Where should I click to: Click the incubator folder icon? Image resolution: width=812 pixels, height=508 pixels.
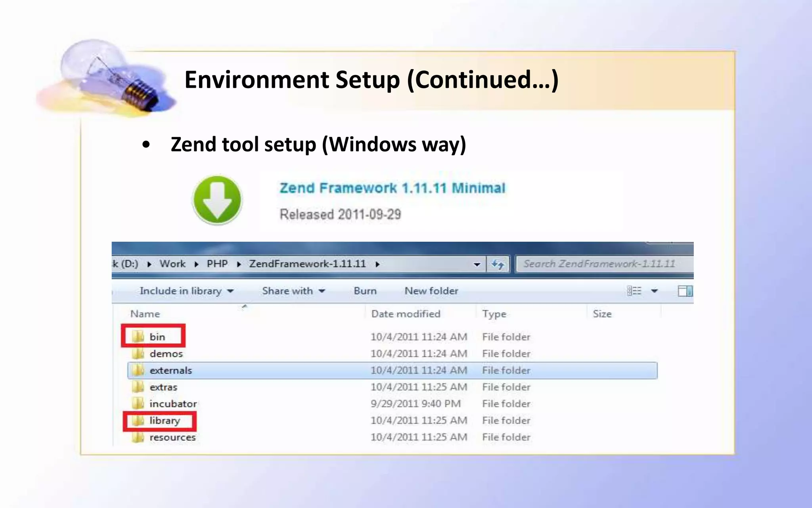[x=138, y=403]
